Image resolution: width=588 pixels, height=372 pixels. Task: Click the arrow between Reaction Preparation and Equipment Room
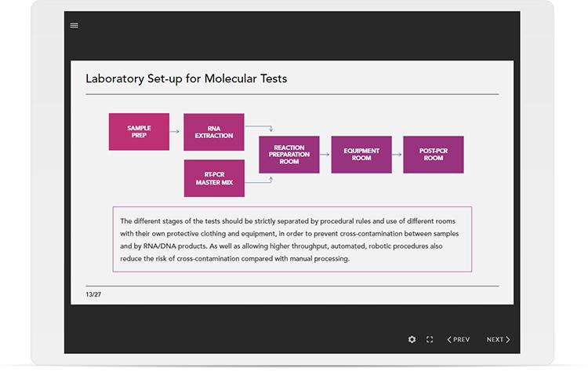(x=325, y=155)
